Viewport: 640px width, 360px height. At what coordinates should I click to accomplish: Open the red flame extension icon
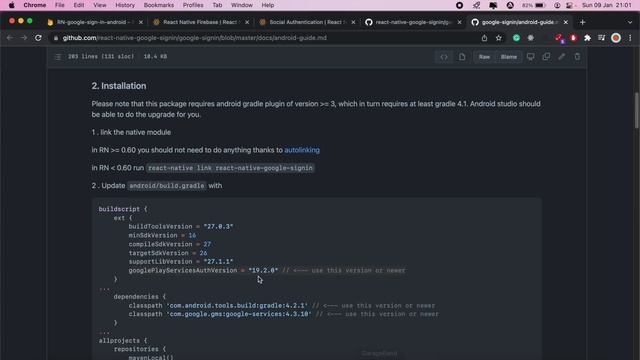(x=573, y=38)
